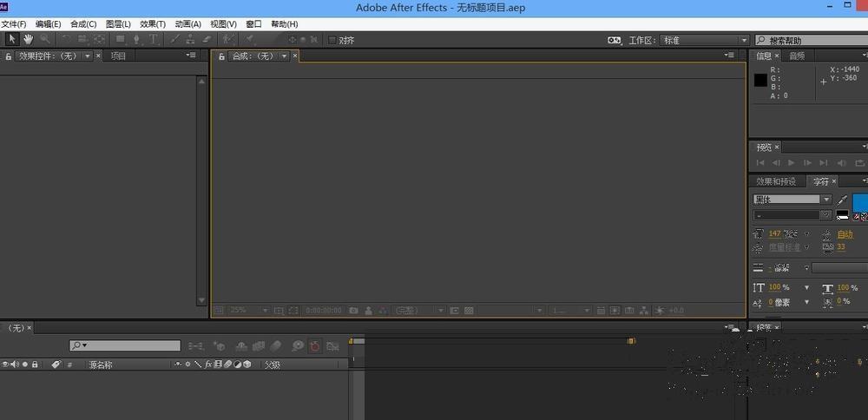
Task: Toggle the Frame Blending enable switch
Action: [x=258, y=346]
